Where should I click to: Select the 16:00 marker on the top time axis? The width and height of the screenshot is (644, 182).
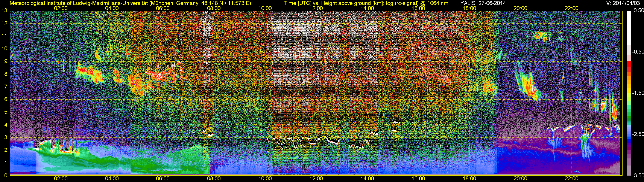418,8
